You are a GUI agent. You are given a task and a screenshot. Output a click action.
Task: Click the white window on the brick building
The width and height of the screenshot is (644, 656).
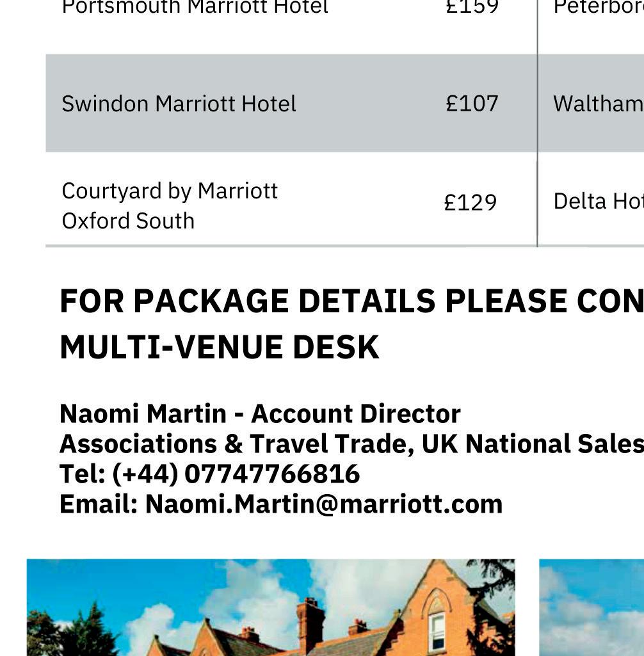pos(437,630)
